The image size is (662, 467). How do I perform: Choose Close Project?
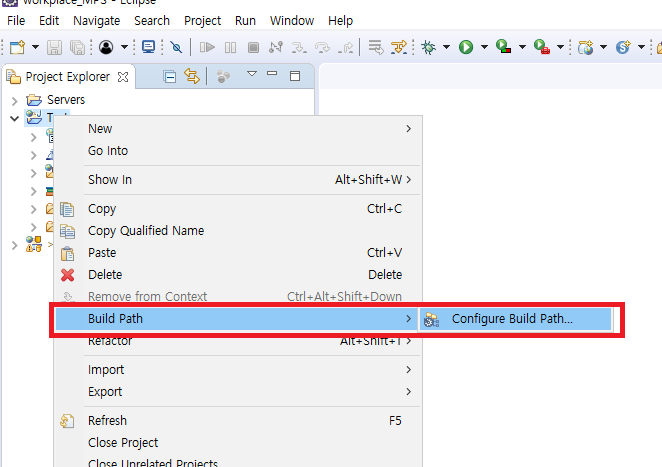pyautogui.click(x=238, y=443)
